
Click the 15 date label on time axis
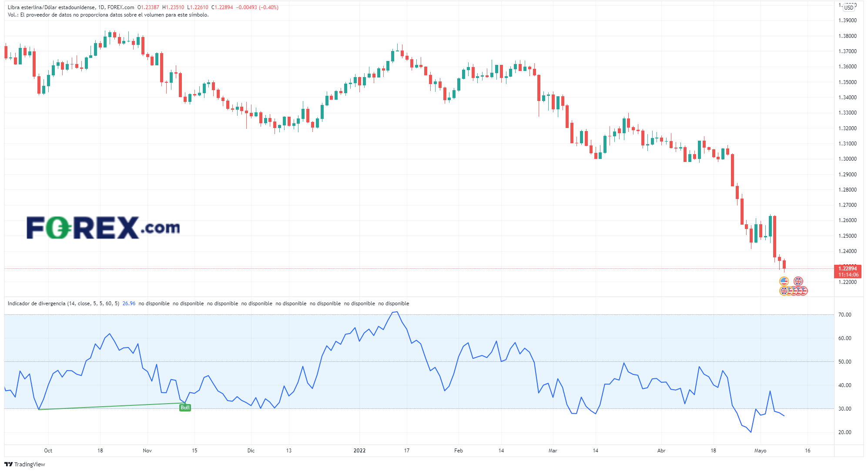[x=194, y=451]
